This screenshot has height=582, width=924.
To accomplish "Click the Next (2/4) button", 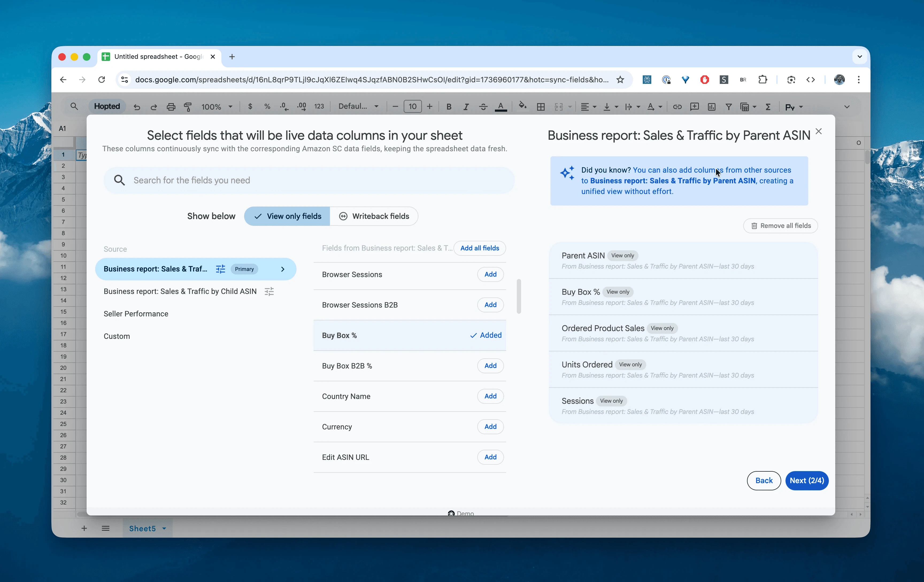I will [x=807, y=481].
